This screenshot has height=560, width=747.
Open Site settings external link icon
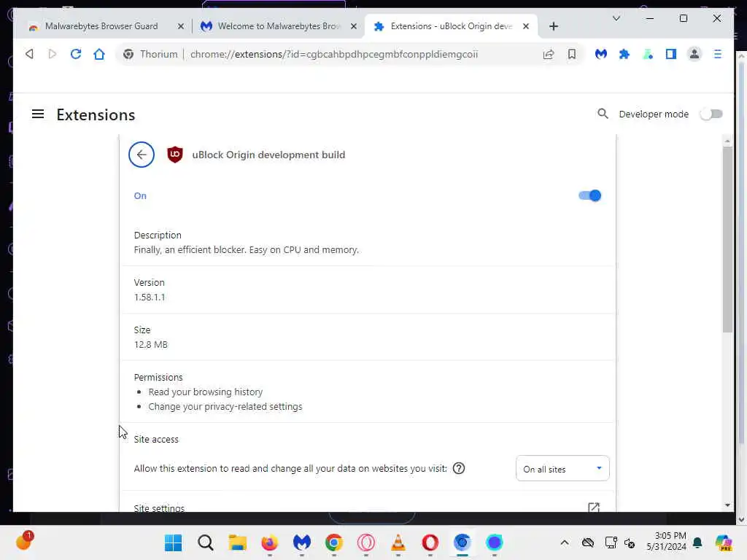pyautogui.click(x=594, y=507)
